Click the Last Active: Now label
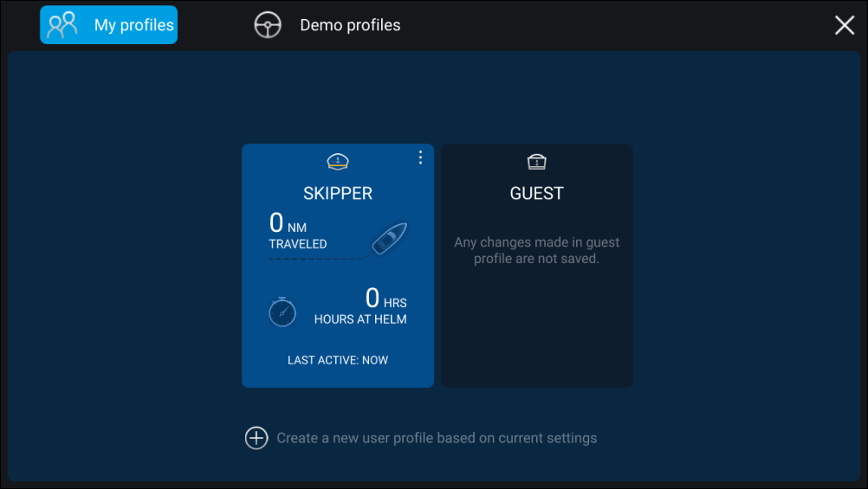The height and width of the screenshot is (489, 868). (x=337, y=360)
